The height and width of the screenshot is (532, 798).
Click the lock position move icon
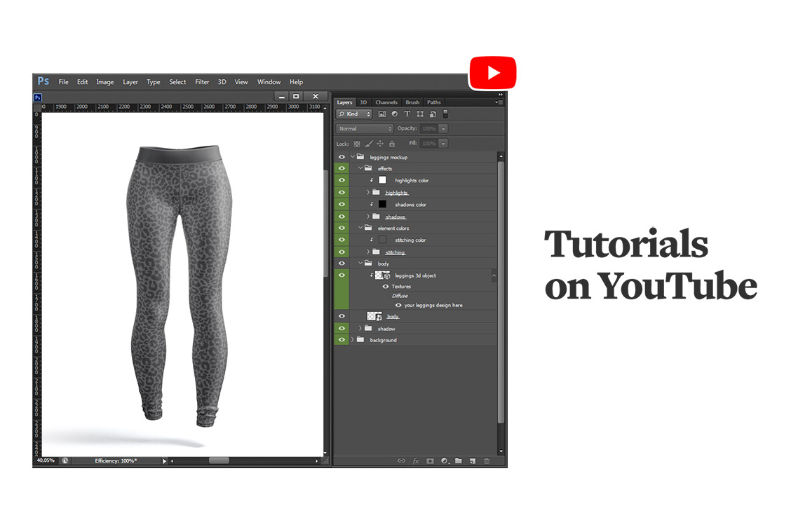click(380, 144)
